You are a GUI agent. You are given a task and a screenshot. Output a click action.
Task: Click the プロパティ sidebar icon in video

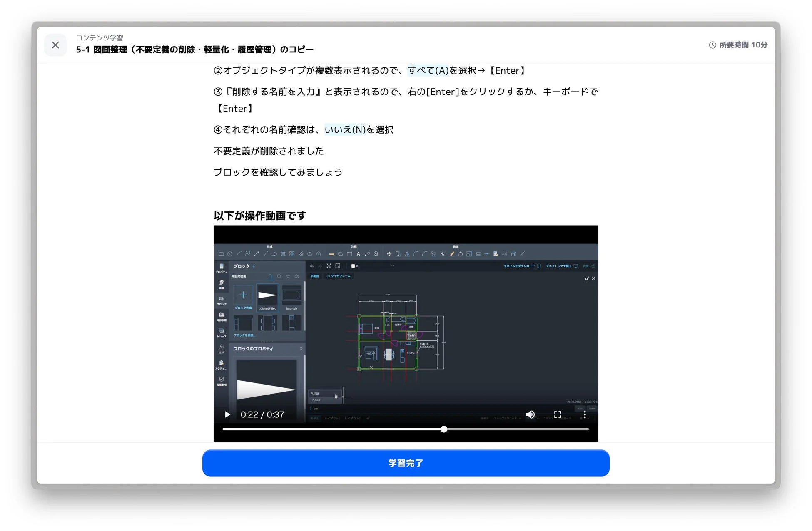click(x=222, y=268)
